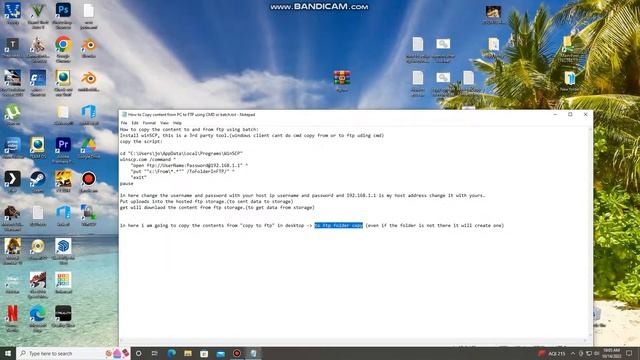The image size is (640, 360).
Task: Switch to Bandicam on the taskbar
Action: point(237,353)
